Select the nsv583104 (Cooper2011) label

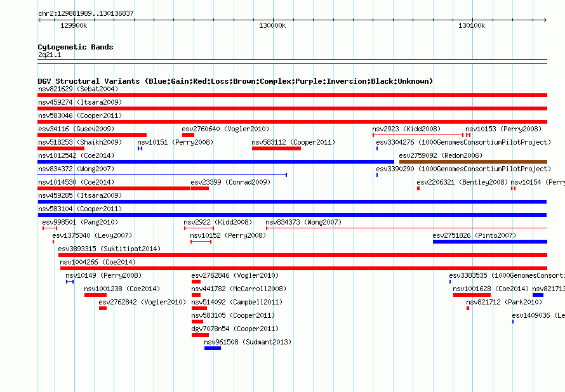click(x=80, y=209)
